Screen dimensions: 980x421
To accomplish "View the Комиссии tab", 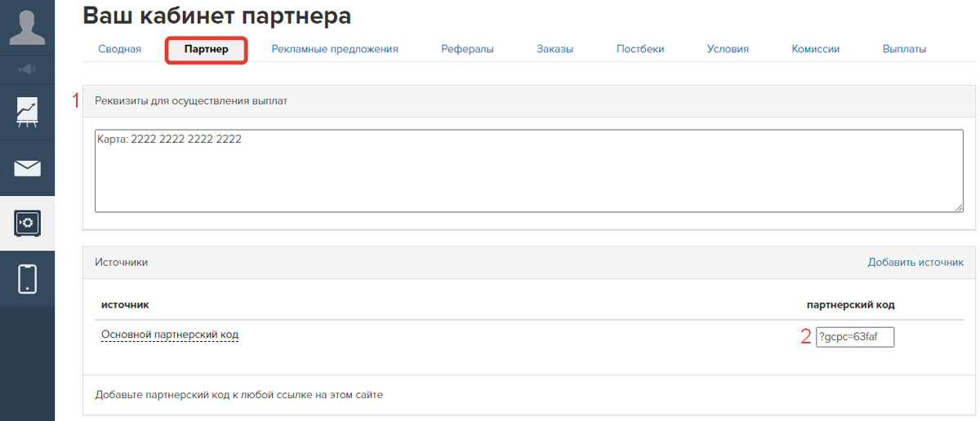I will tap(815, 49).
